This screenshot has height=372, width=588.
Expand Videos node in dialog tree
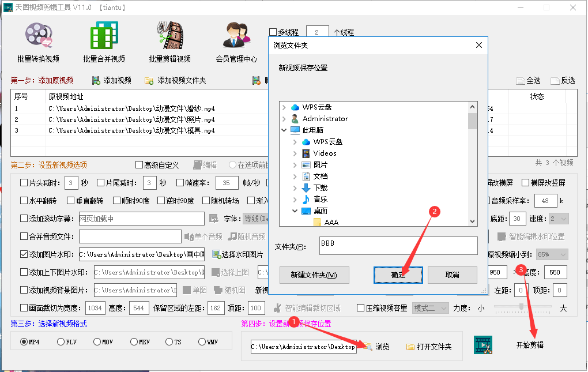click(x=295, y=153)
